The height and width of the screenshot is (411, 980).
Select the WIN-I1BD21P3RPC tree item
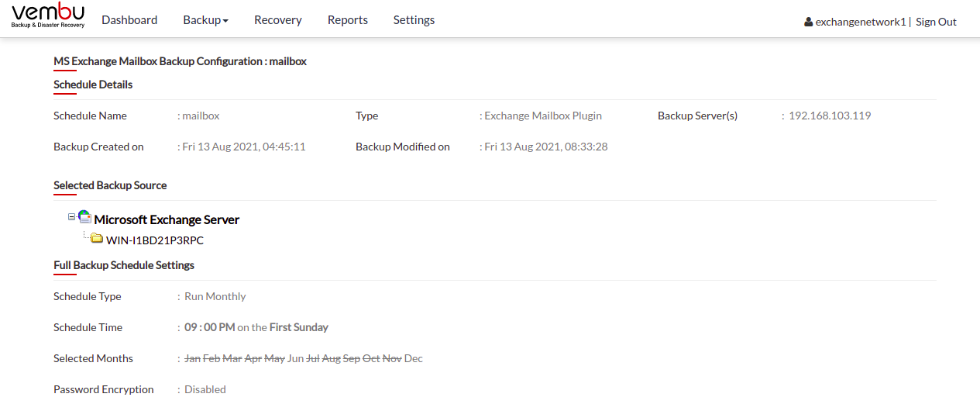pos(155,240)
